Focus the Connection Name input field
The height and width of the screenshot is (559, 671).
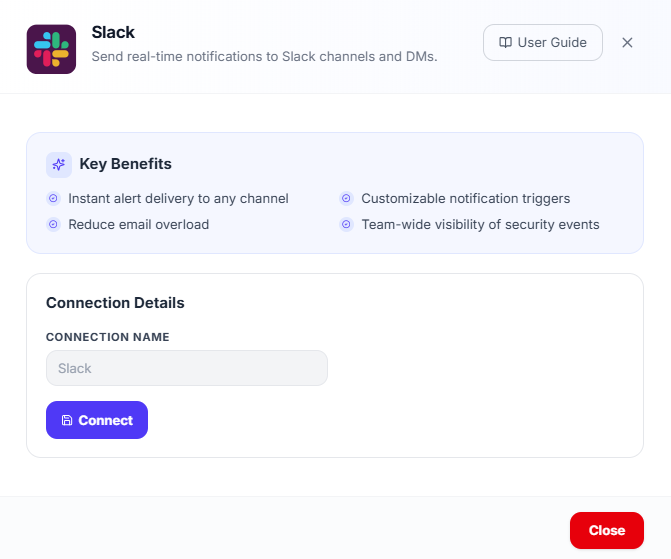click(x=187, y=368)
